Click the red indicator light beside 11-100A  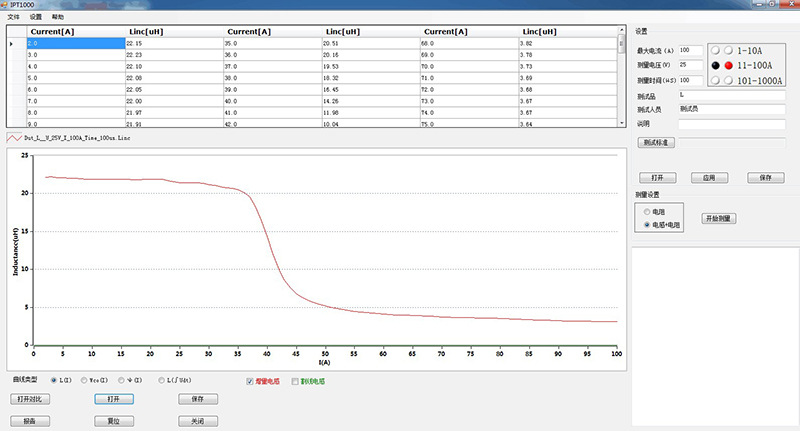point(729,65)
